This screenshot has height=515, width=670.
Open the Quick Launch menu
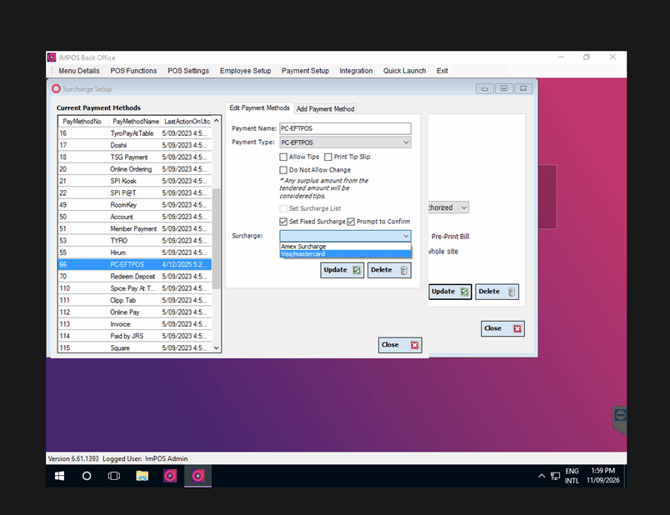coord(404,71)
